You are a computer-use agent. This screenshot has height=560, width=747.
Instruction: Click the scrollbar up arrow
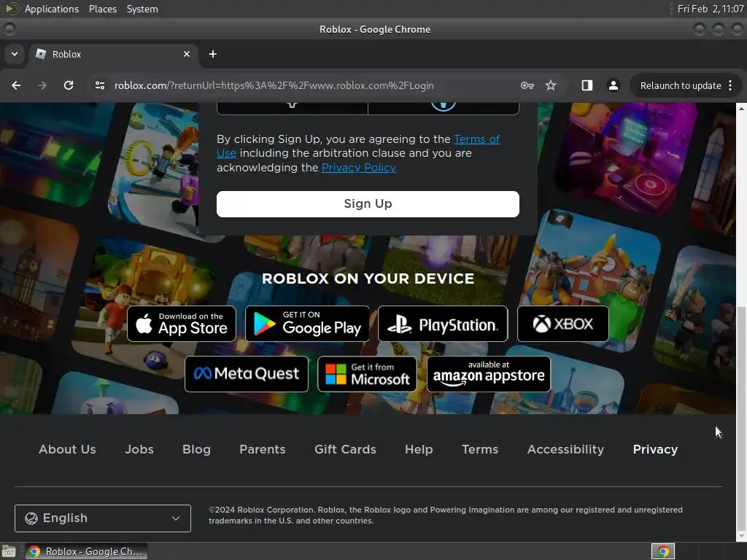(x=741, y=109)
